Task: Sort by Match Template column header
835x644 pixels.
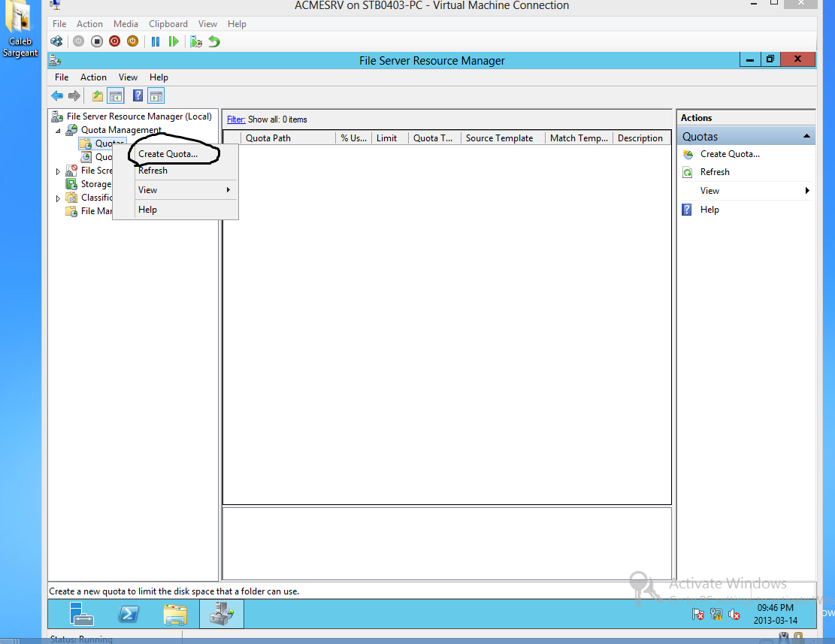Action: [x=579, y=138]
